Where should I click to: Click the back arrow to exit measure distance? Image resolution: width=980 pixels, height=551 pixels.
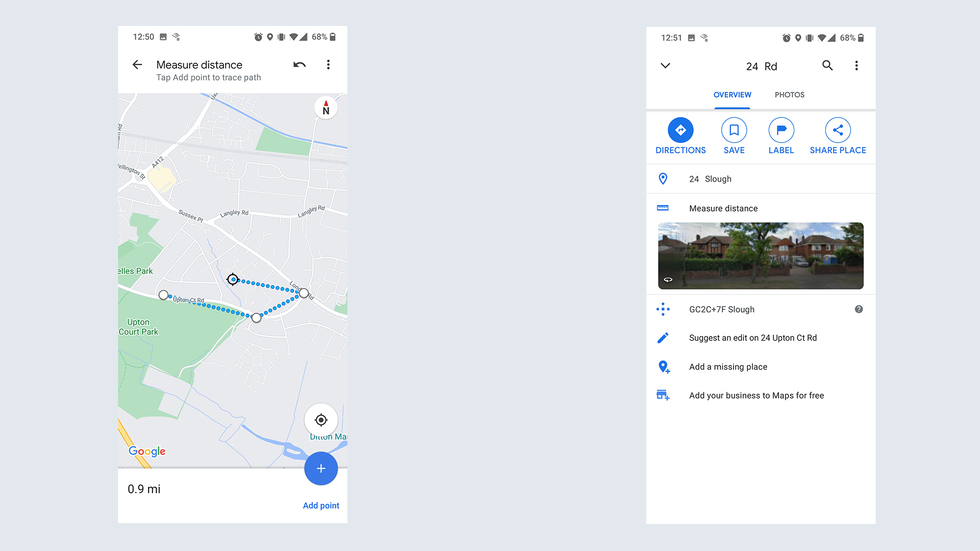137,65
